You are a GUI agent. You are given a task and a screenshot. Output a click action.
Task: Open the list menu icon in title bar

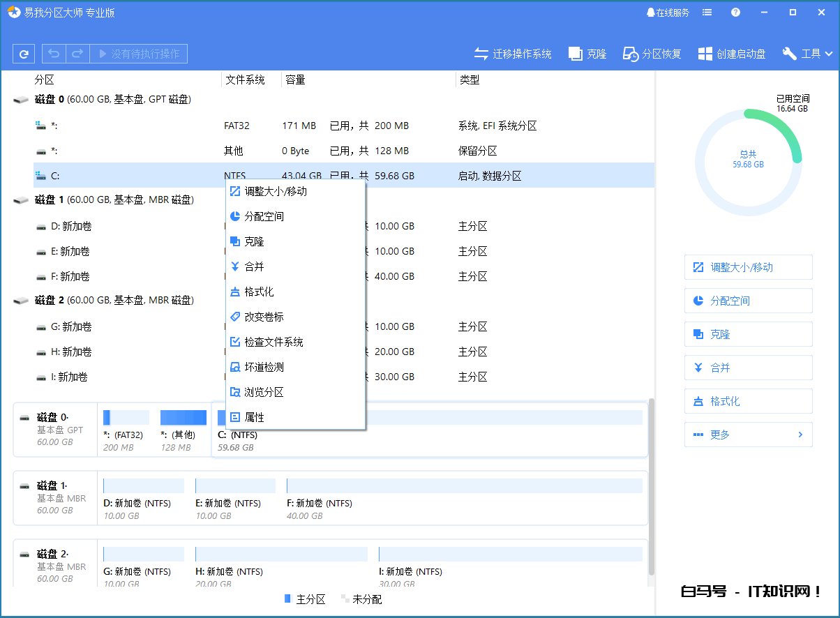tap(707, 13)
